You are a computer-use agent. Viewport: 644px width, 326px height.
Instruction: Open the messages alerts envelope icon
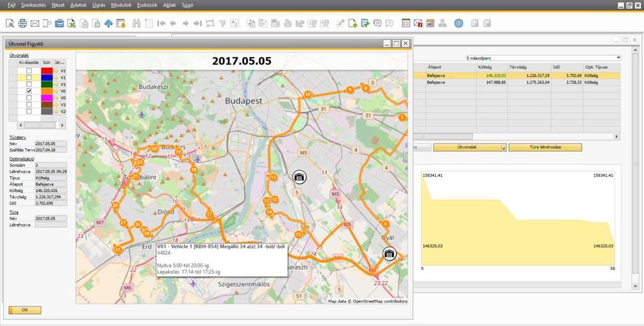[x=418, y=23]
